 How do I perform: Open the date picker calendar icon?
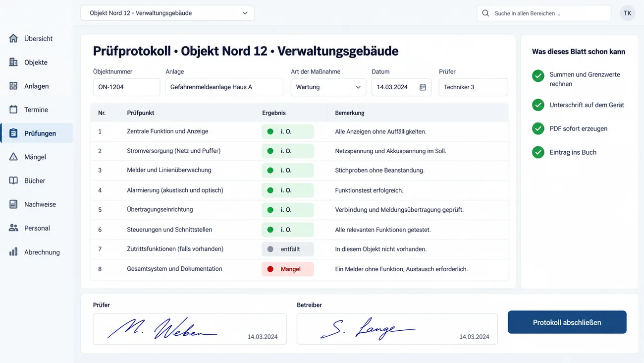423,87
